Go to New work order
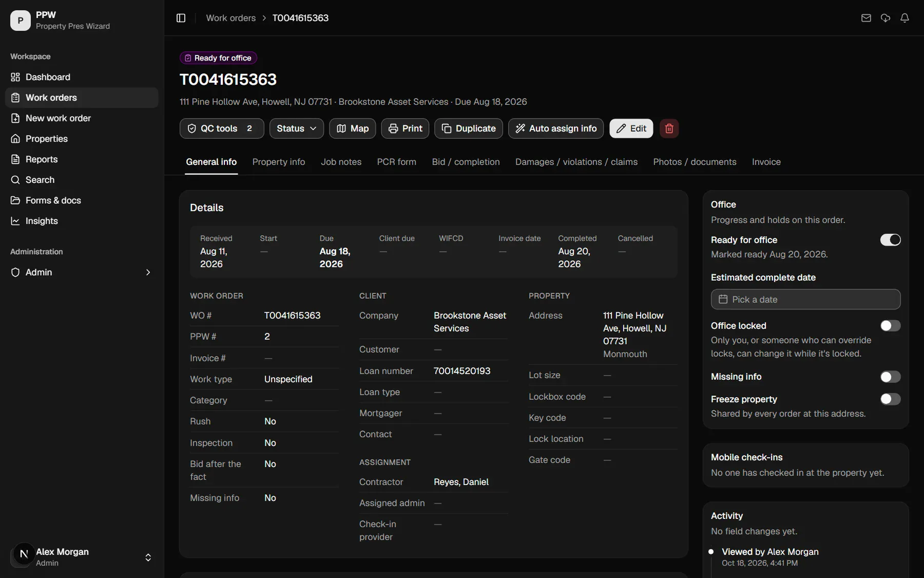924x578 pixels. click(x=82, y=118)
